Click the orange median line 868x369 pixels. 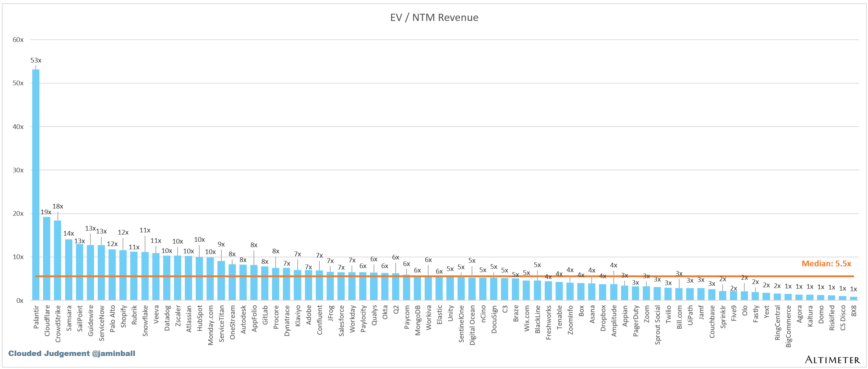tap(444, 276)
